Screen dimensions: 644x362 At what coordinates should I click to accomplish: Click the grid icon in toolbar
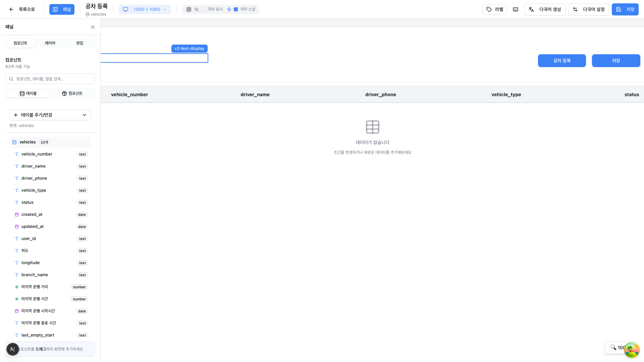click(189, 9)
